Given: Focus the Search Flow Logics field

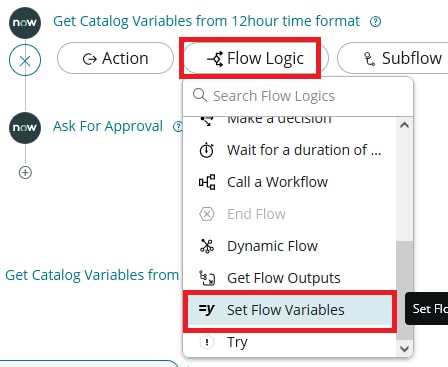Looking at the screenshot, I should click(x=298, y=96).
